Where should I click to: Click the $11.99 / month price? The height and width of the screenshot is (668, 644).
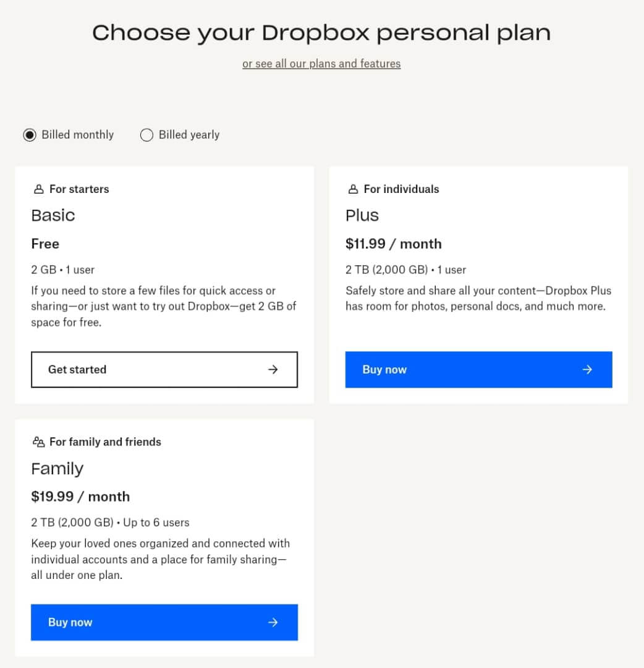[394, 244]
